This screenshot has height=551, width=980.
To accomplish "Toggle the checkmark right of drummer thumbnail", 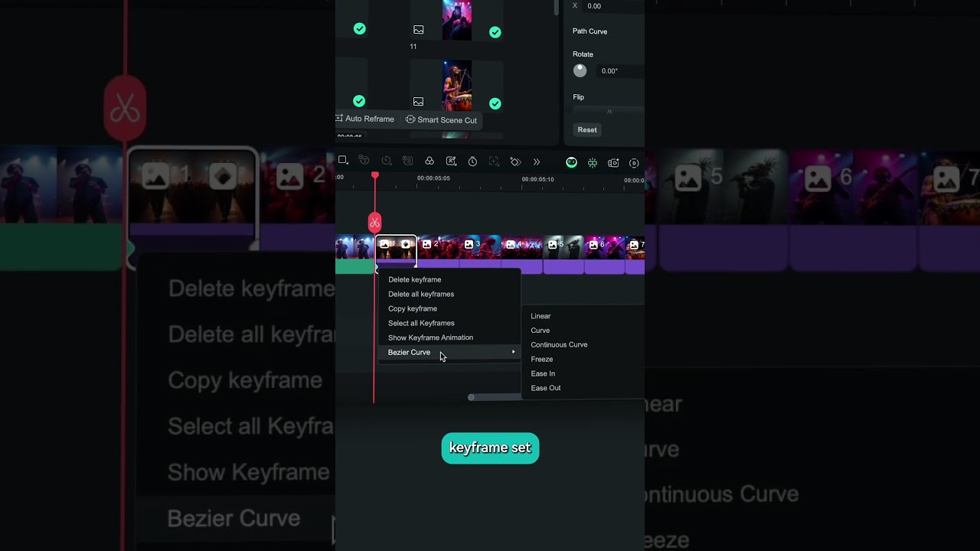I will click(495, 103).
